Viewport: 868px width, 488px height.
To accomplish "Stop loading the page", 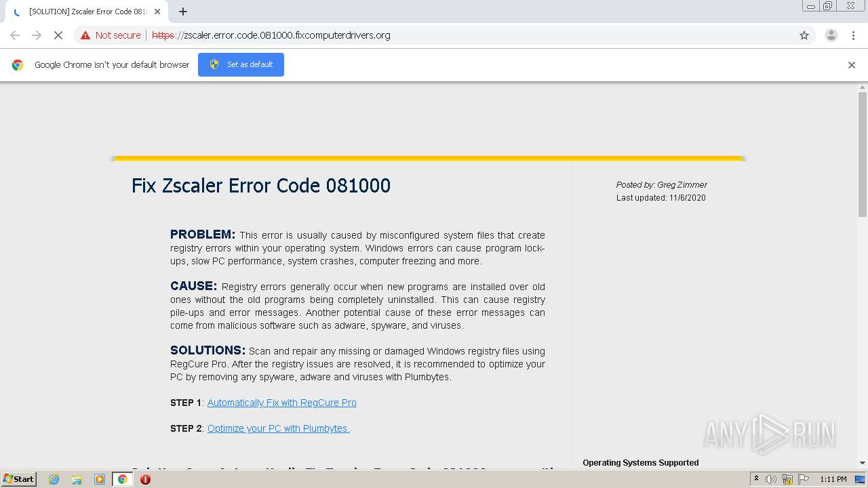I will point(58,35).
